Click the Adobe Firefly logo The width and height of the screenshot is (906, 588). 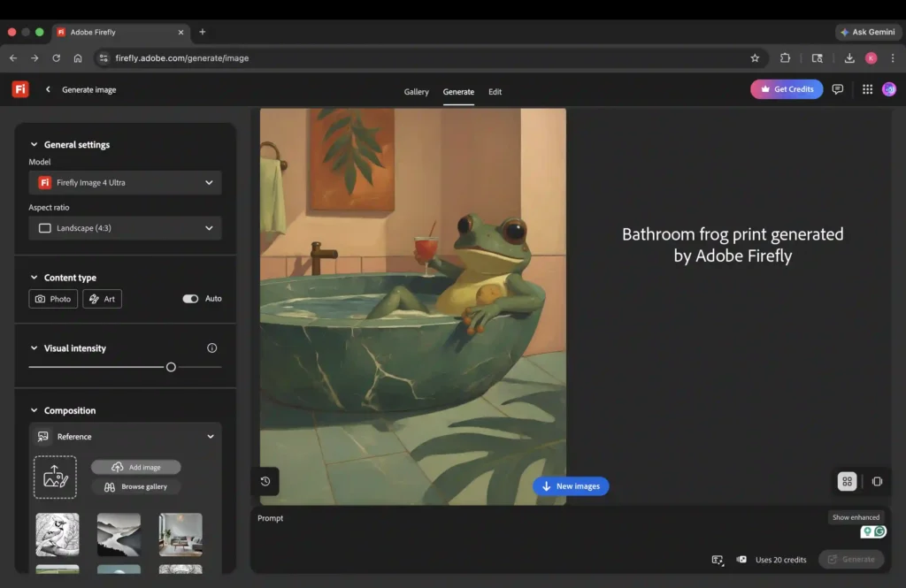click(20, 89)
